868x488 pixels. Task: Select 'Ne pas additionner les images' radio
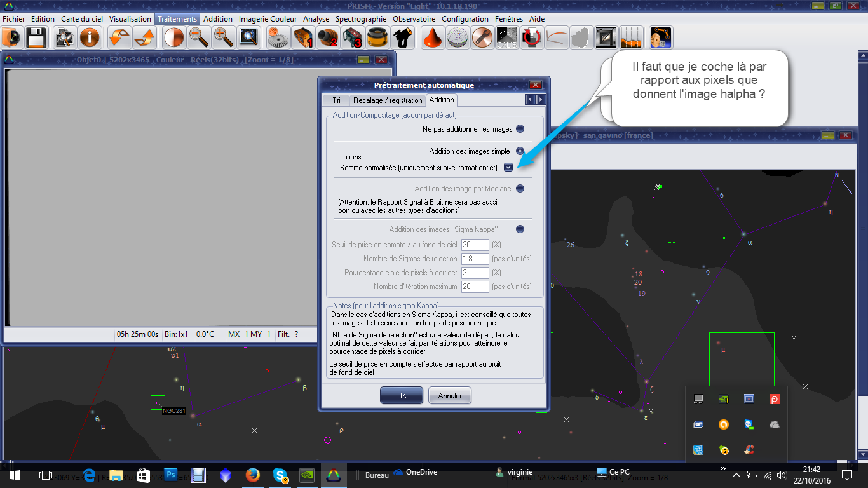[x=520, y=129]
